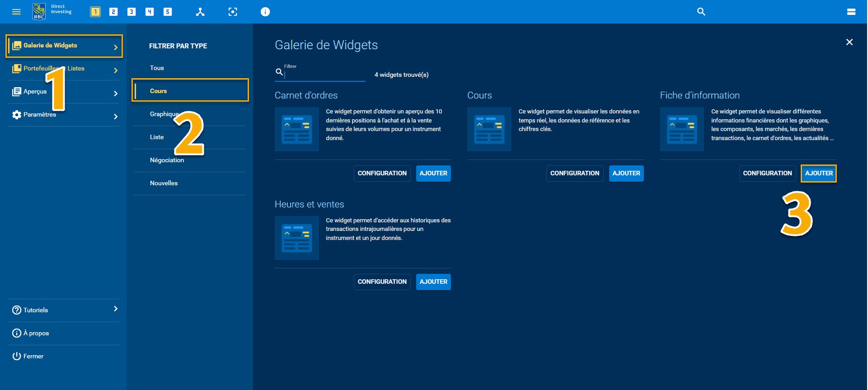The image size is (868, 390).
Task: Expand the Tutoriels chevron
Action: click(x=116, y=309)
